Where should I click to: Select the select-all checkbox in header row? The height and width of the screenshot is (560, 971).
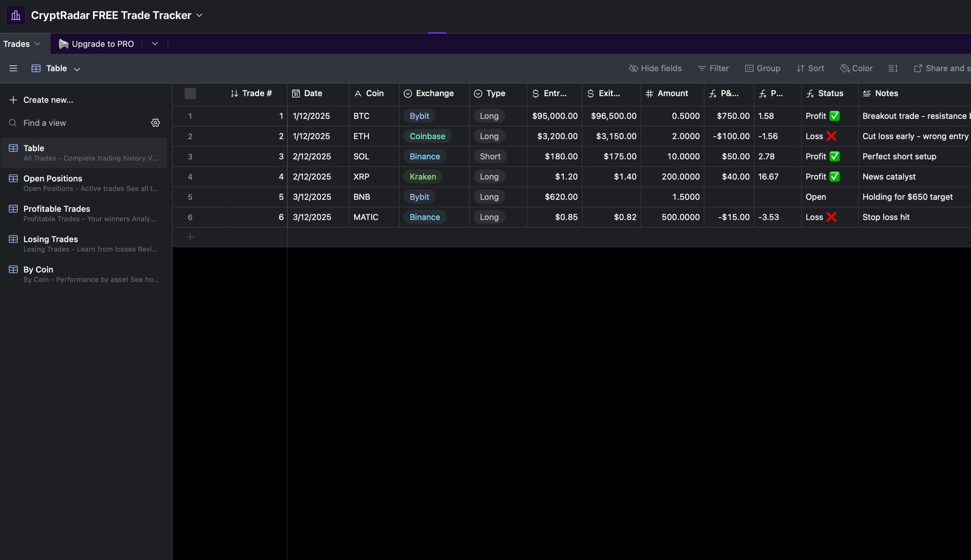coord(190,93)
